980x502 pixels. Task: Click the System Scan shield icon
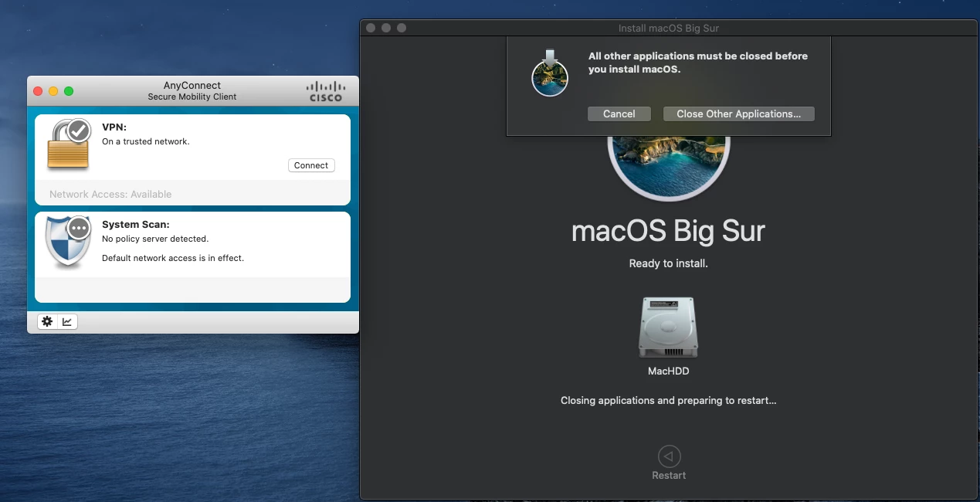tap(69, 242)
